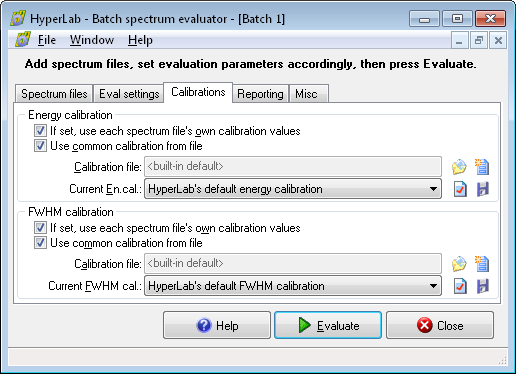Screen dimensions: 516x374
Task: Toggle FWHM Use common calibration from file
Action: [40, 243]
